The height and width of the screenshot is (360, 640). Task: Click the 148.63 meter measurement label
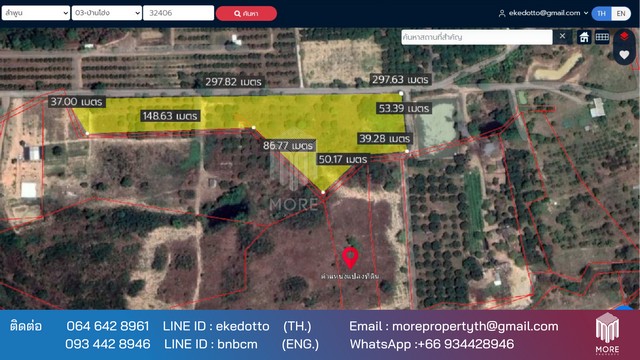[170, 116]
